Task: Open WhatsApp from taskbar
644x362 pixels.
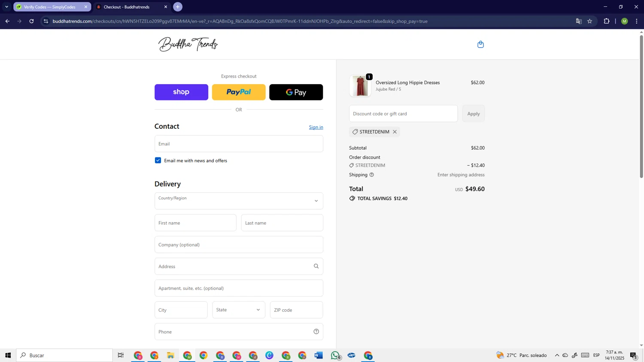Action: [335, 355]
